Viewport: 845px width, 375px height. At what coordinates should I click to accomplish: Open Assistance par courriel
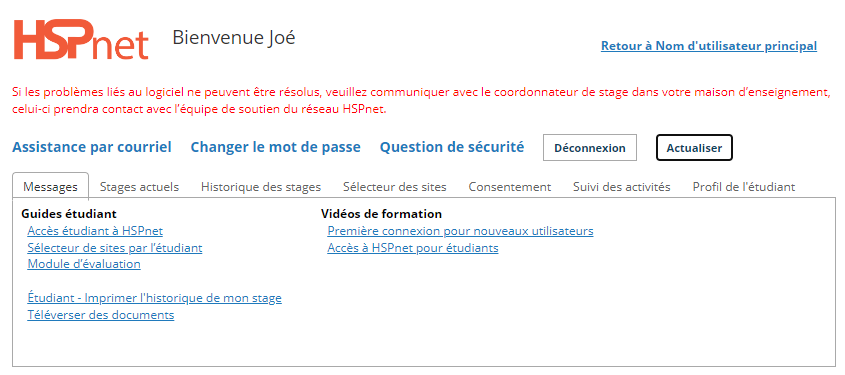92,147
